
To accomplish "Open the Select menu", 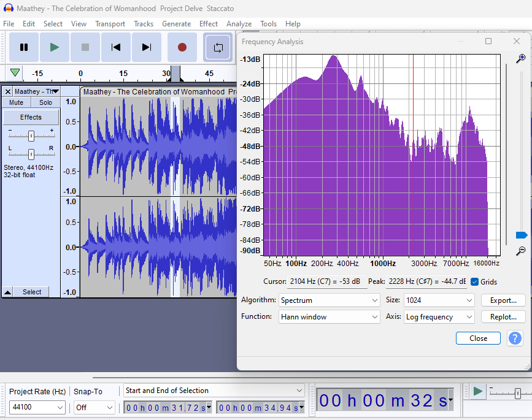I will (x=53, y=24).
